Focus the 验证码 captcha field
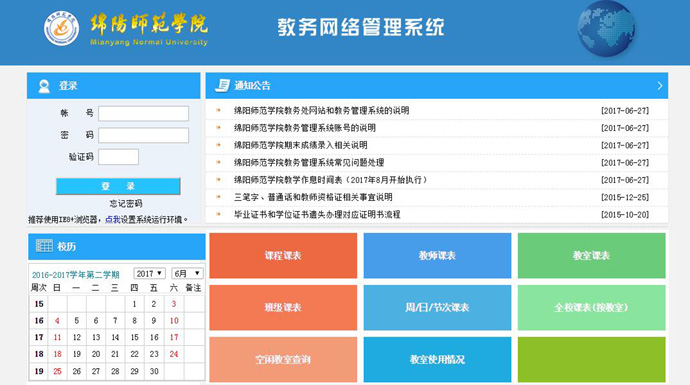 [x=118, y=157]
